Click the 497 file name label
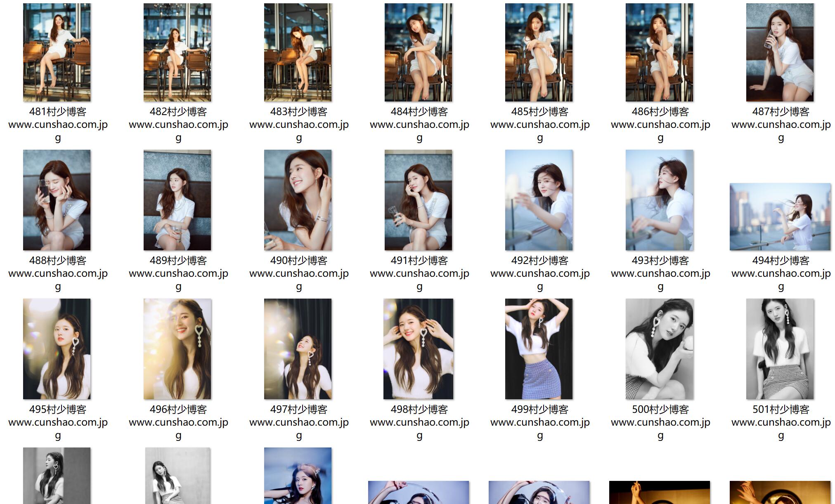Screen dimensions: 835x504 (299, 422)
